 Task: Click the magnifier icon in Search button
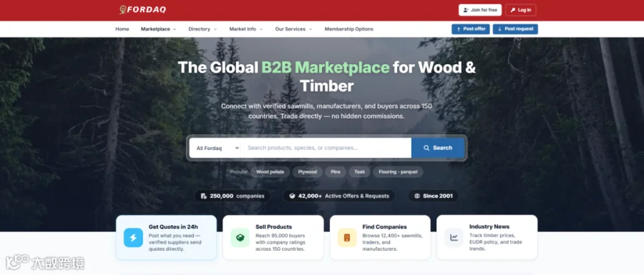point(426,148)
